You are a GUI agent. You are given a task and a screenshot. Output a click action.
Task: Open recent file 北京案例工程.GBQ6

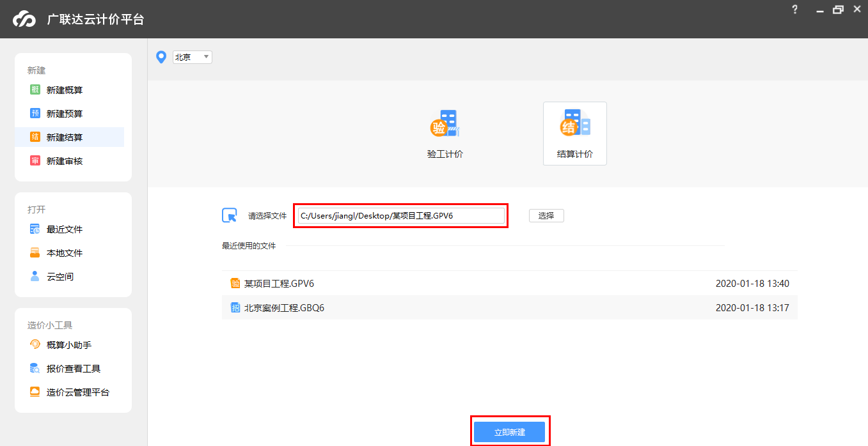point(285,308)
